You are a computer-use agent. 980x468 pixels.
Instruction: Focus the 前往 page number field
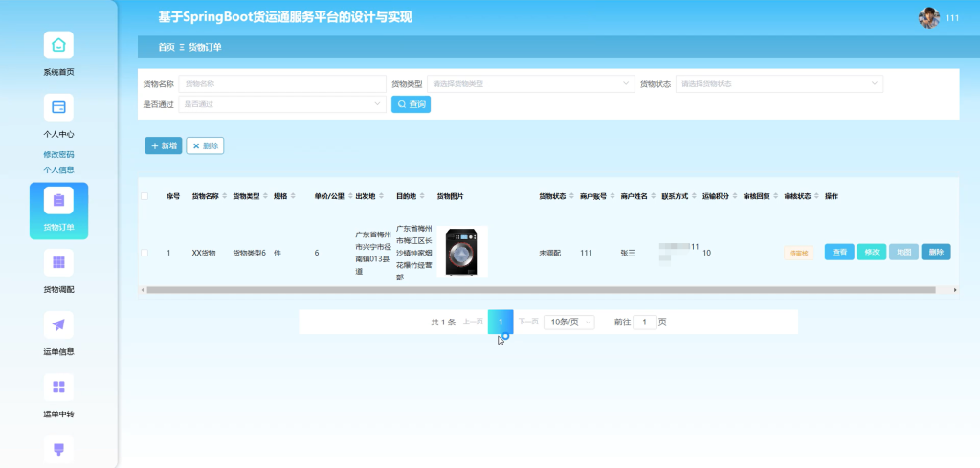[644, 322]
